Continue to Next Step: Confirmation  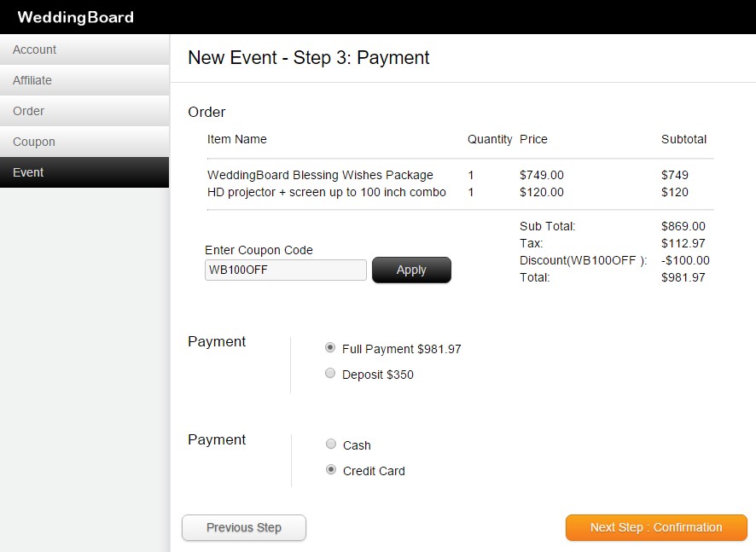pos(656,527)
